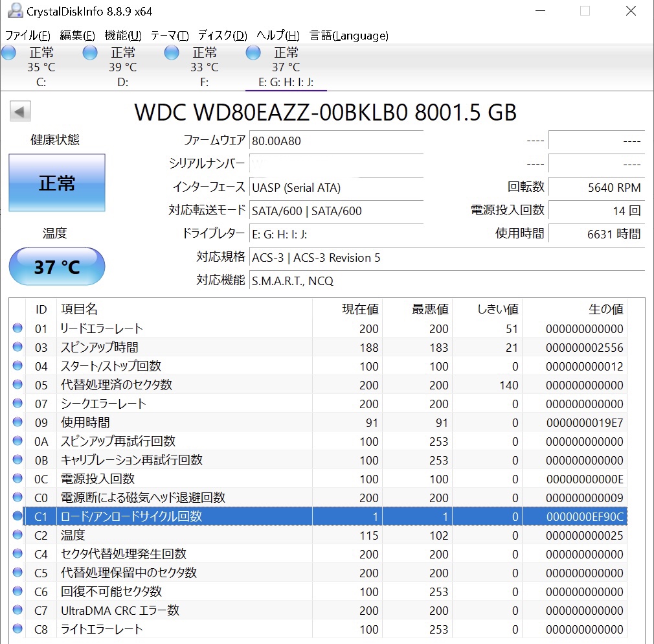Select the ロード/アンロードサイクル回数 attribute name
This screenshot has height=644, width=654.
pos(131,516)
